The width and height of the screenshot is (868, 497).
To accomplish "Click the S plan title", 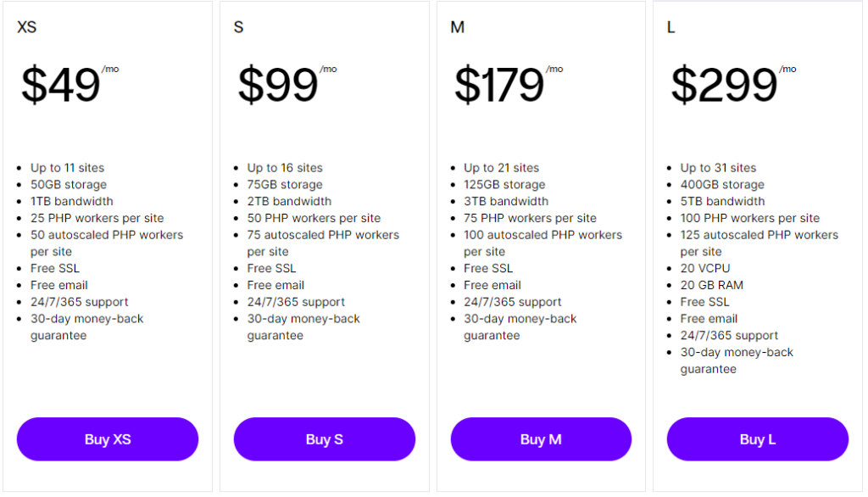I will tap(238, 27).
